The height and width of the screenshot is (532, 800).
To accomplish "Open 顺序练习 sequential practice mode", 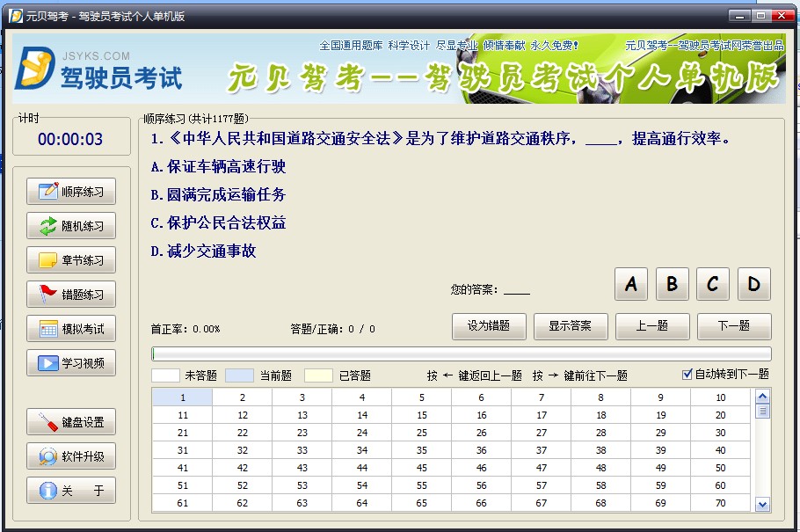I will [x=71, y=192].
